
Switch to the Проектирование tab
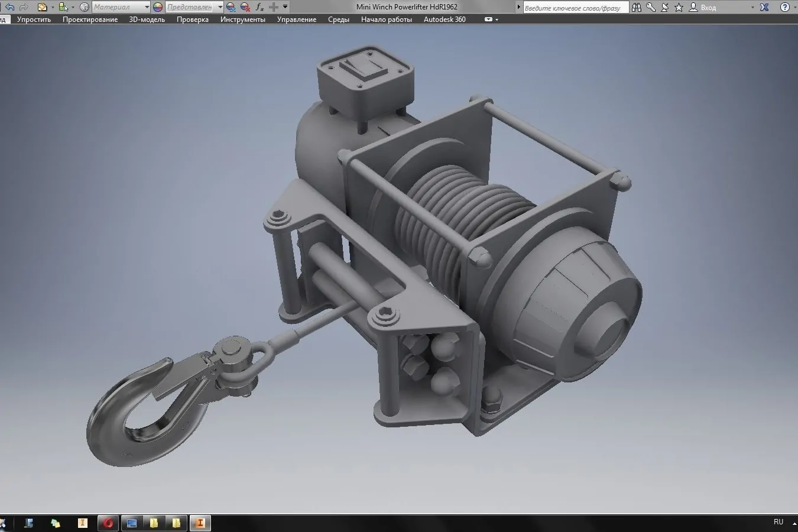click(90, 20)
